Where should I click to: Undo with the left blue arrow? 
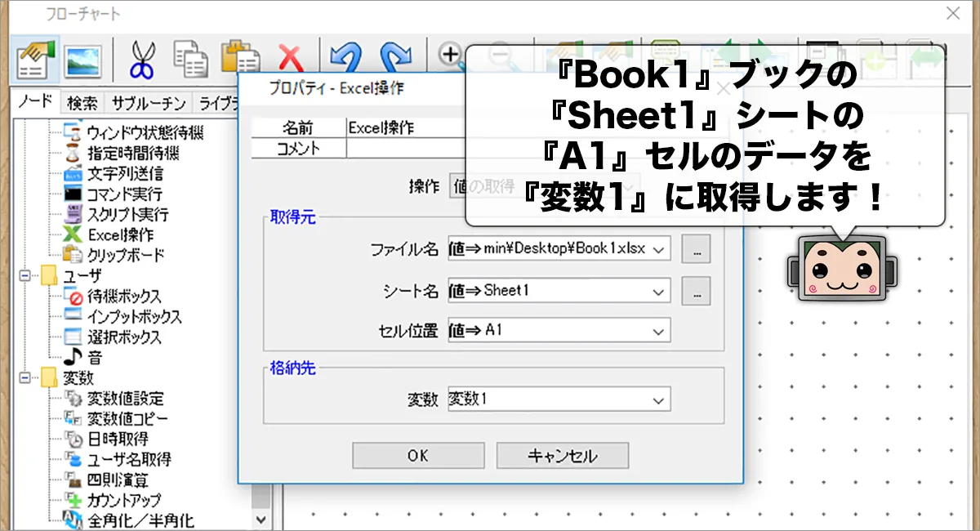point(345,59)
